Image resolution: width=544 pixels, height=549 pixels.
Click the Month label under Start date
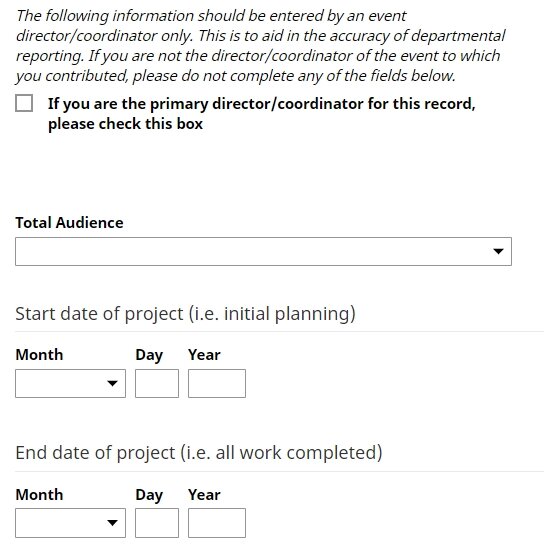[x=39, y=355]
